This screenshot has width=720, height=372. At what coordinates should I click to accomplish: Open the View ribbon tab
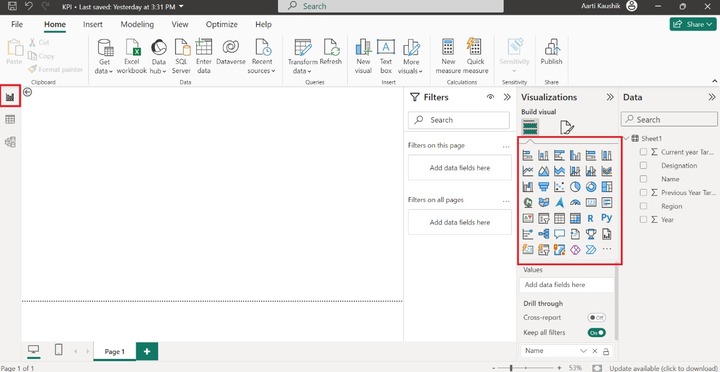[180, 24]
